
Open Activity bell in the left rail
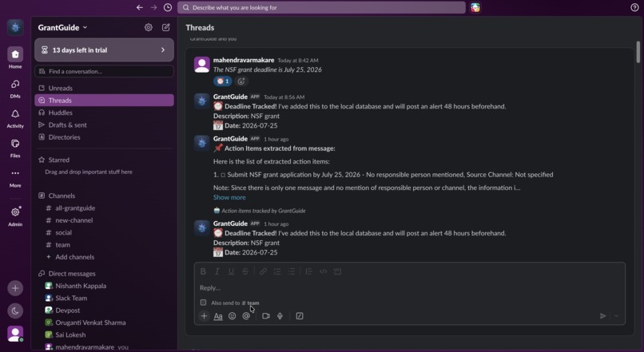tap(15, 118)
